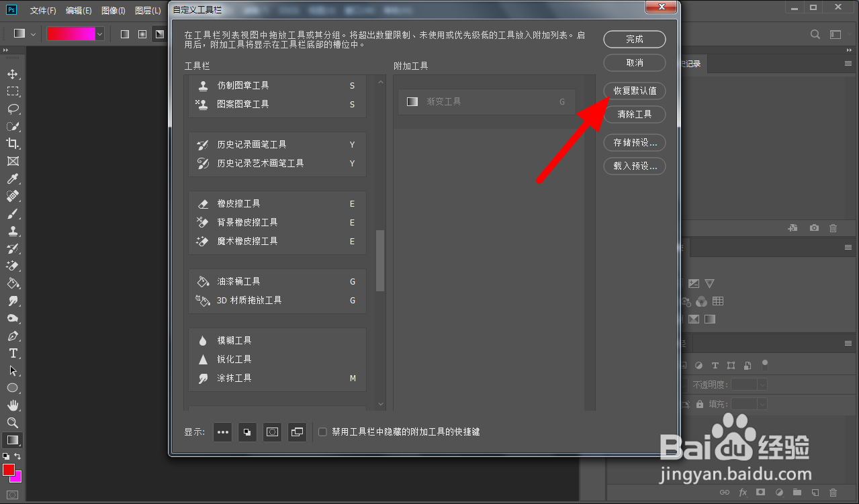Select the Rectangular Marquee tool
The image size is (859, 504).
click(x=13, y=91)
